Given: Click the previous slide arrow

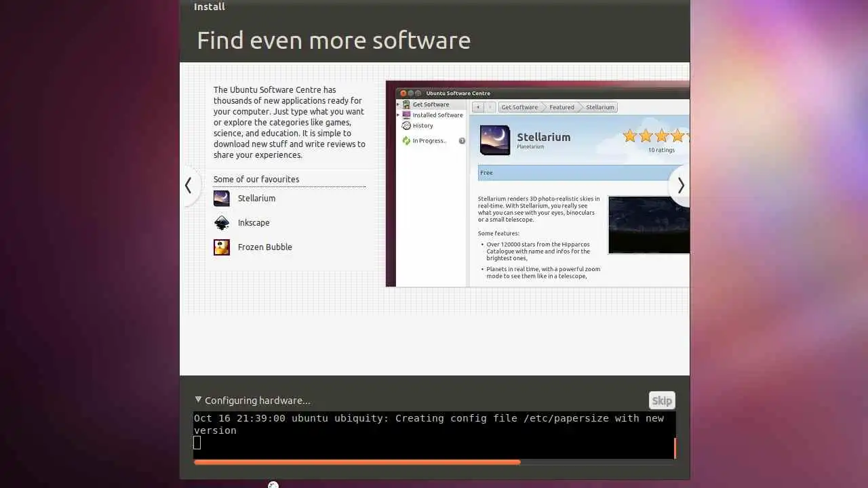Looking at the screenshot, I should coord(189,186).
